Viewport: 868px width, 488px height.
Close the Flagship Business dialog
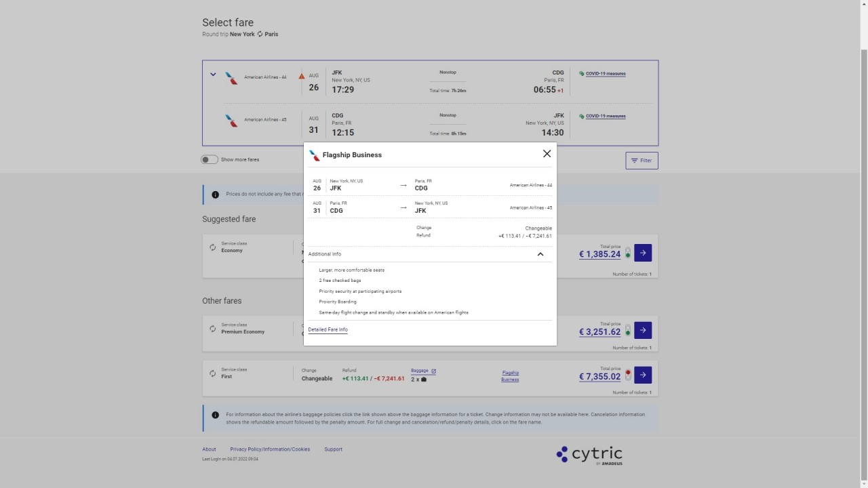click(547, 154)
